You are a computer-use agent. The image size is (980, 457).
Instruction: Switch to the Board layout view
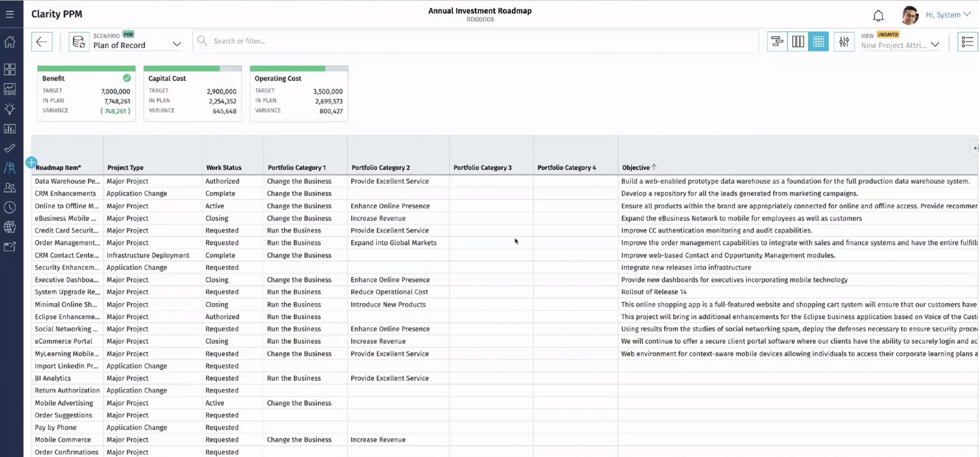(798, 41)
